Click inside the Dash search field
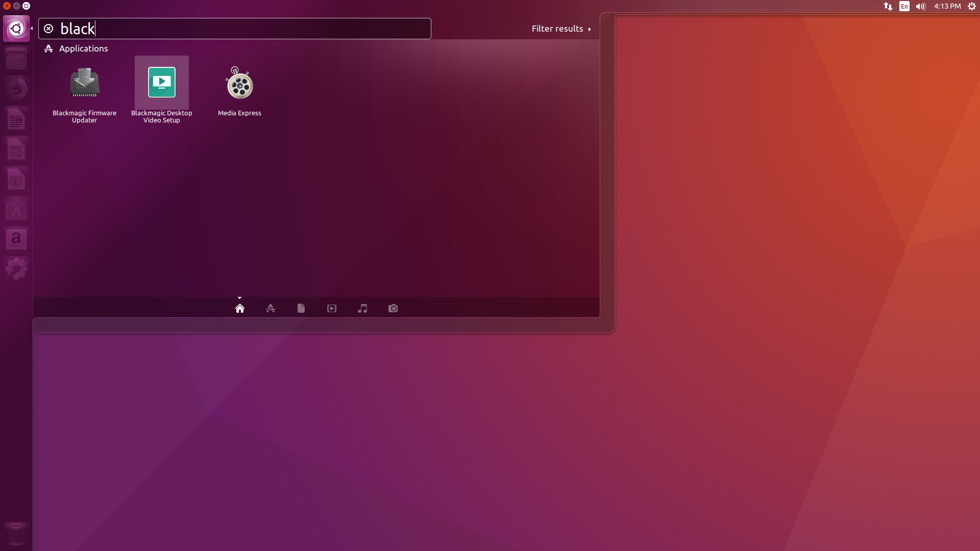Image resolution: width=980 pixels, height=551 pixels. [255, 29]
